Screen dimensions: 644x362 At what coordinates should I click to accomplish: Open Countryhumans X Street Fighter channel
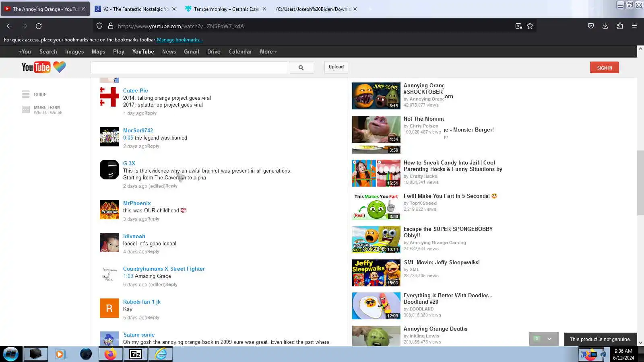point(164,269)
